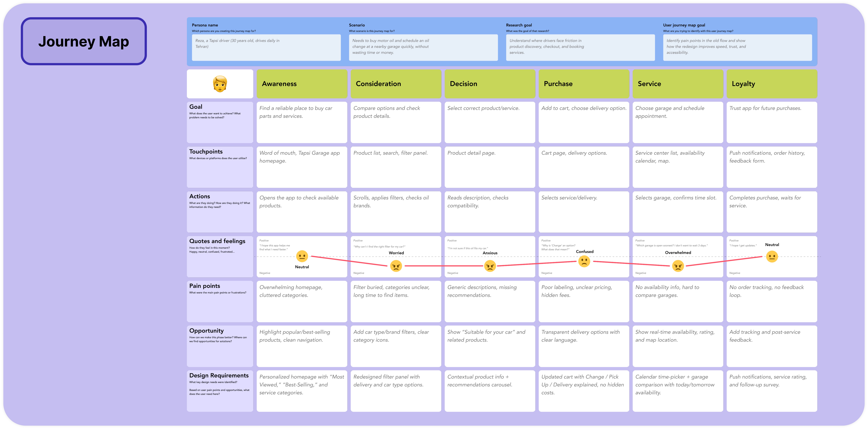
Task: Click 'No order tracking, no feedback loop' cell
Action: pyautogui.click(x=772, y=302)
